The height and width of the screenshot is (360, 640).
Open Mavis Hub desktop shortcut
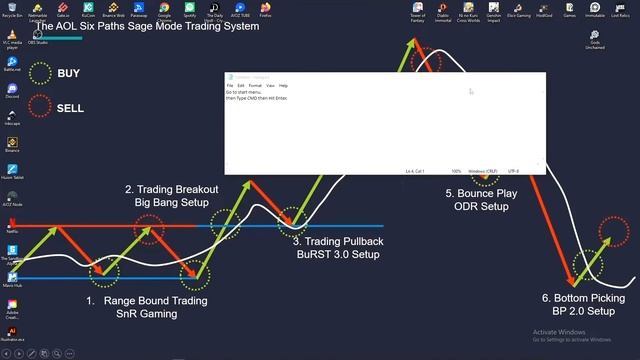(x=12, y=280)
